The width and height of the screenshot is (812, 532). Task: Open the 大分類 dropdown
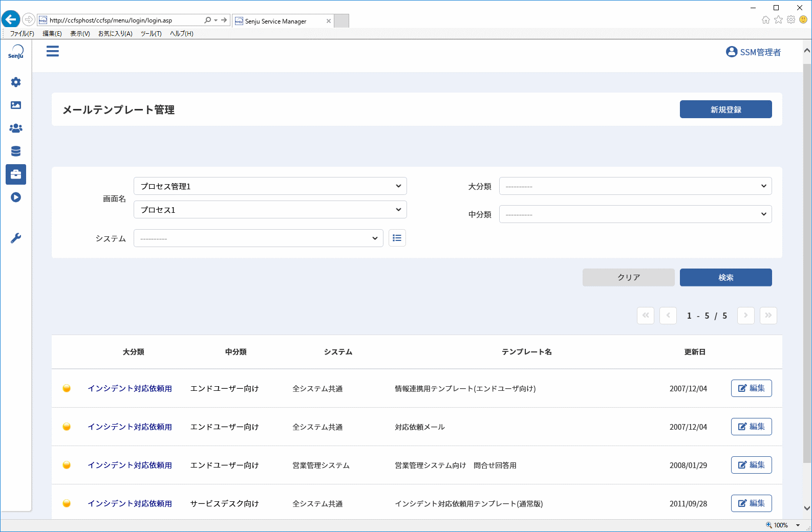(x=635, y=186)
